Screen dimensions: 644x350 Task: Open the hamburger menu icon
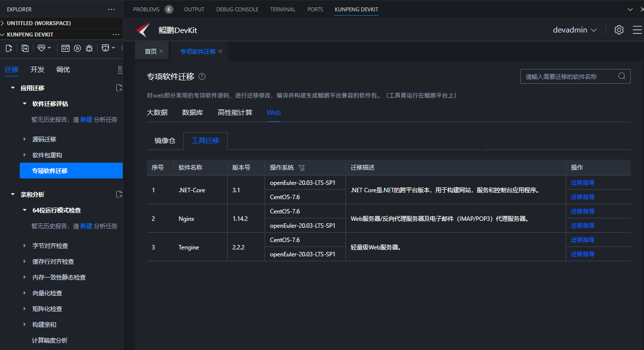pyautogui.click(x=637, y=30)
